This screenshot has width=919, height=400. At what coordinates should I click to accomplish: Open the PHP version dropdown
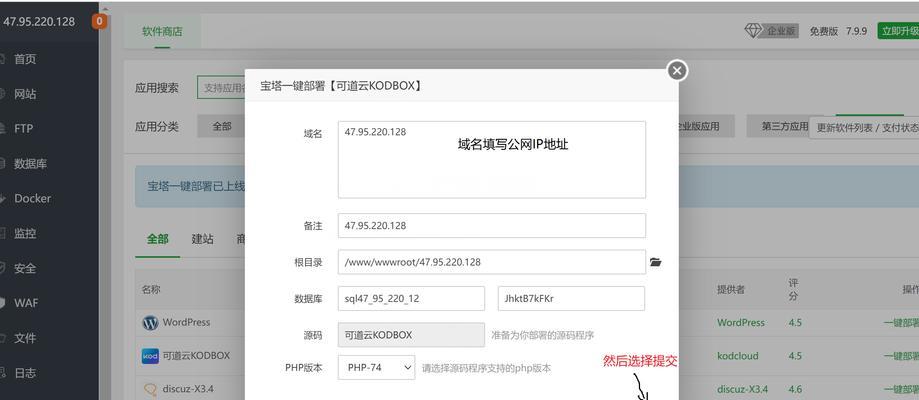tap(376, 367)
